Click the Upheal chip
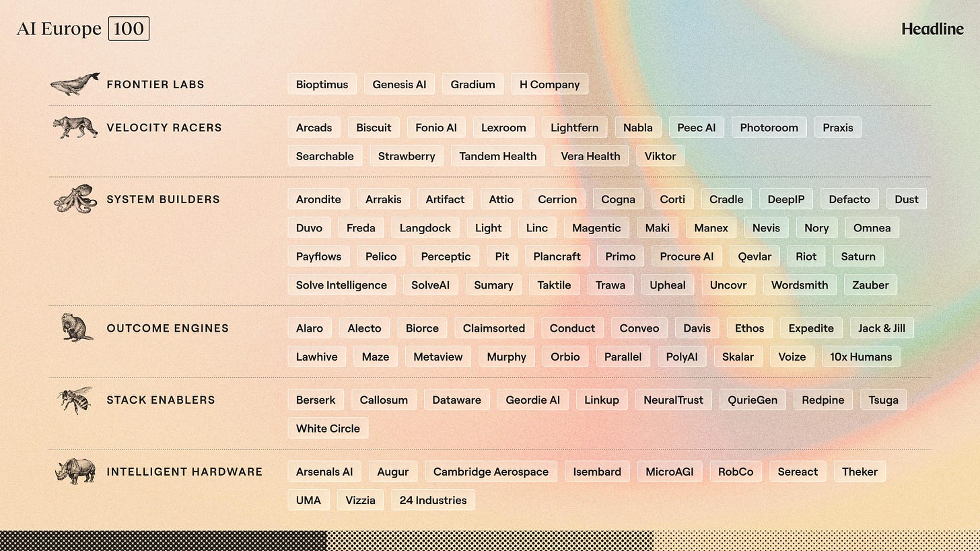 click(668, 285)
